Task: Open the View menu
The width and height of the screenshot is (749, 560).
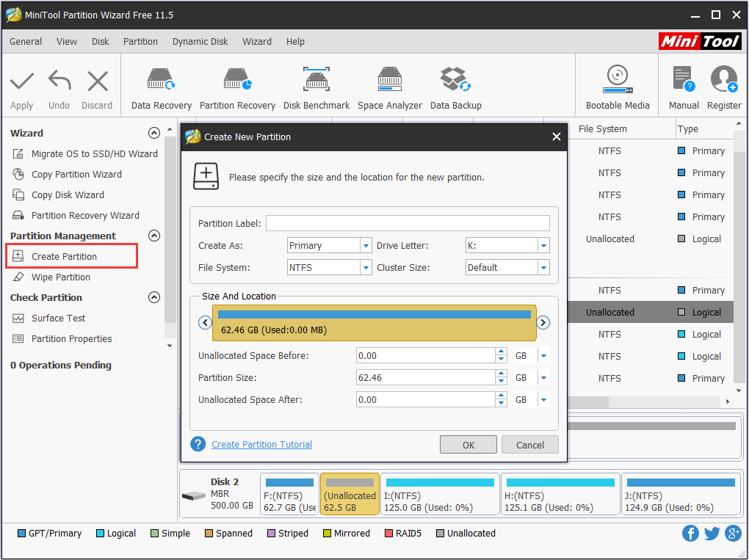Action: 66,42
